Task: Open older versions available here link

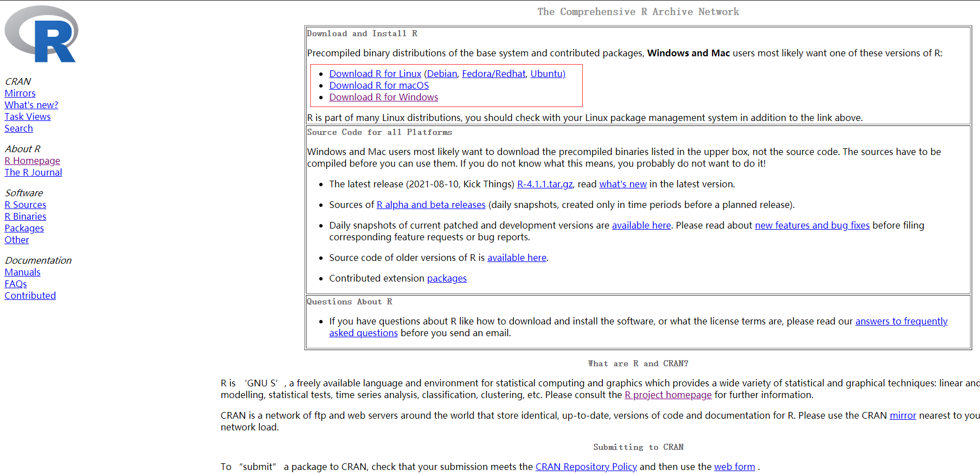Action: [516, 258]
